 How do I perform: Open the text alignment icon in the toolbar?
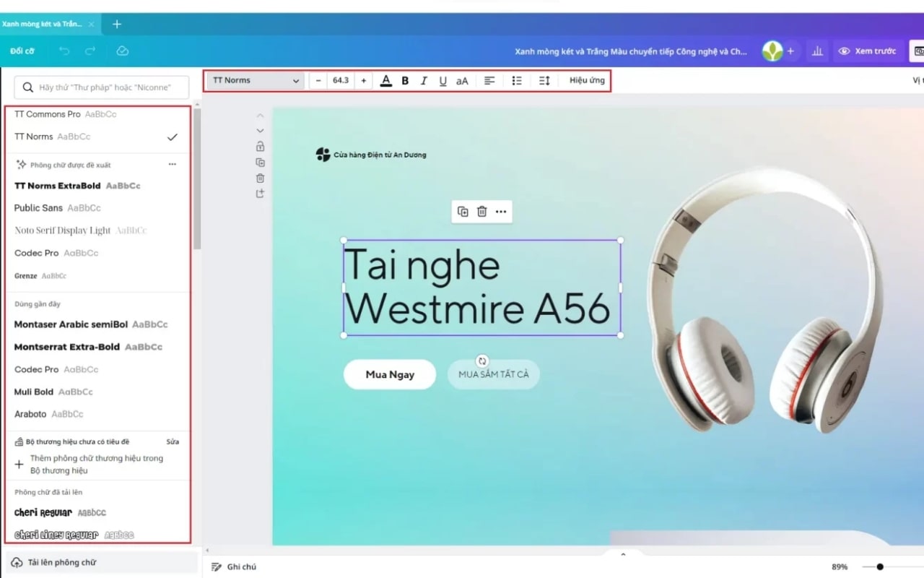pos(489,80)
